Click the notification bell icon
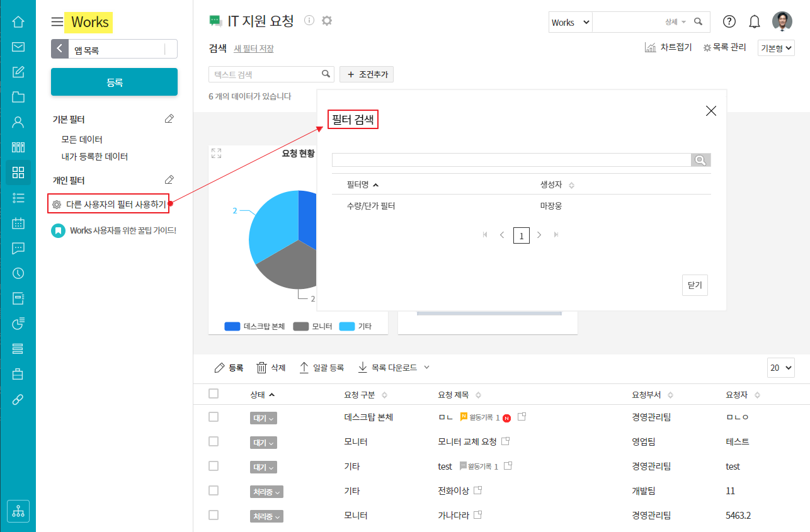 click(755, 22)
